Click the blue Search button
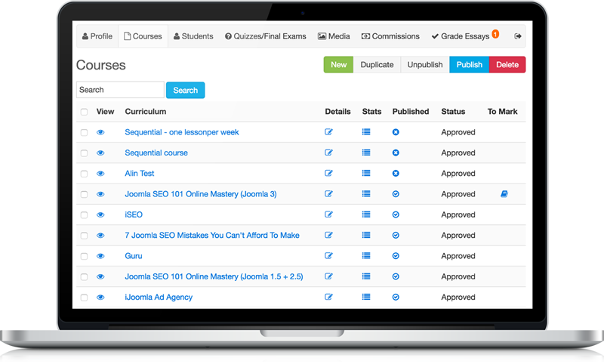Screen dimensions: 604x364 [185, 90]
